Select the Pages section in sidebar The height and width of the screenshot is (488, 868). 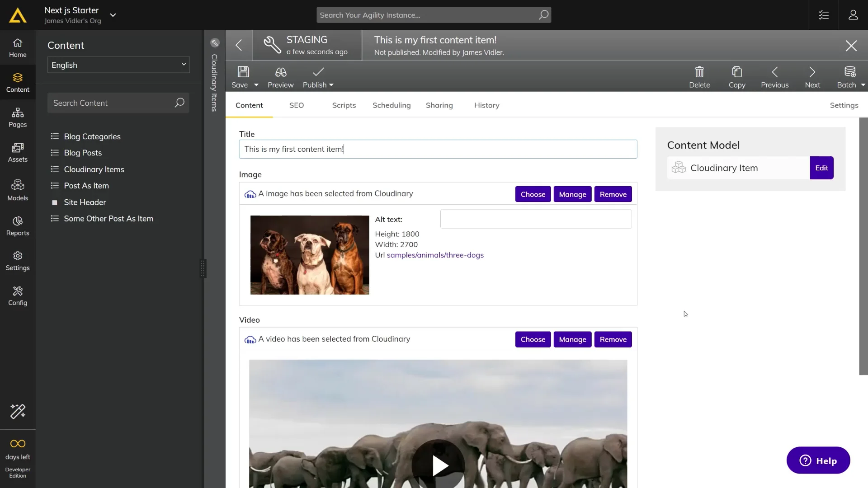[x=17, y=118]
